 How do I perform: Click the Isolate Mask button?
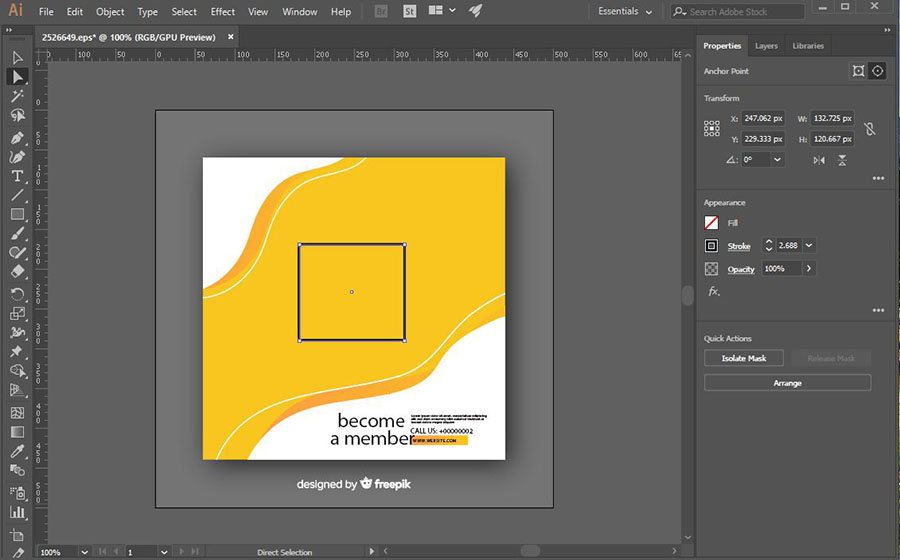pyautogui.click(x=744, y=358)
